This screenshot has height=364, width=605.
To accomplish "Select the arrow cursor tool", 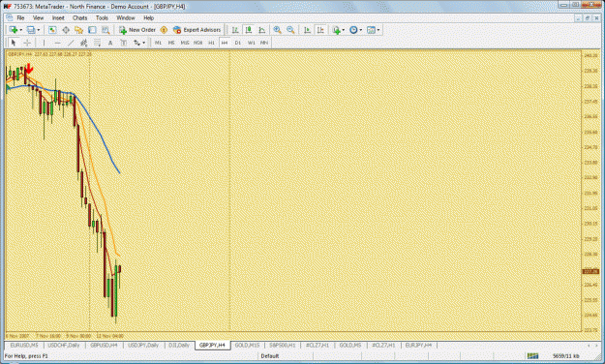I will [14, 43].
